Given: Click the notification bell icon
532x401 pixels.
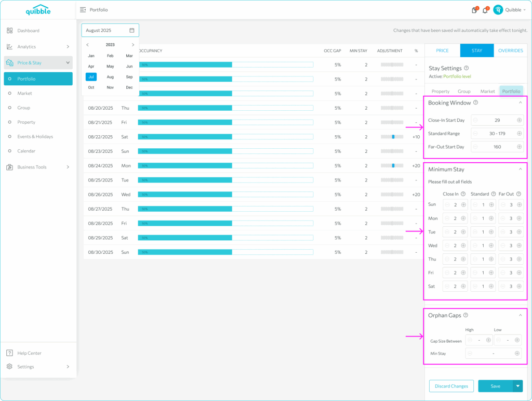Looking at the screenshot, I should coord(485,10).
